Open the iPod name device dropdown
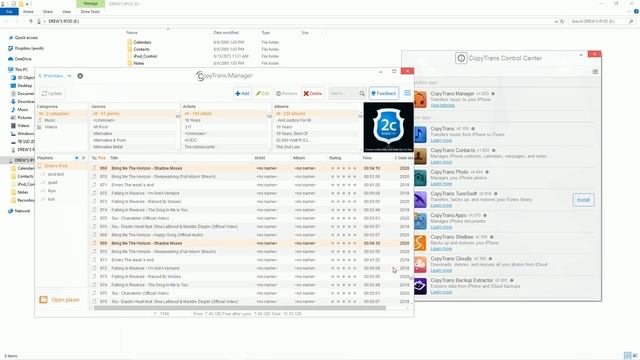Screen dimensions: 640x360 coord(55,76)
